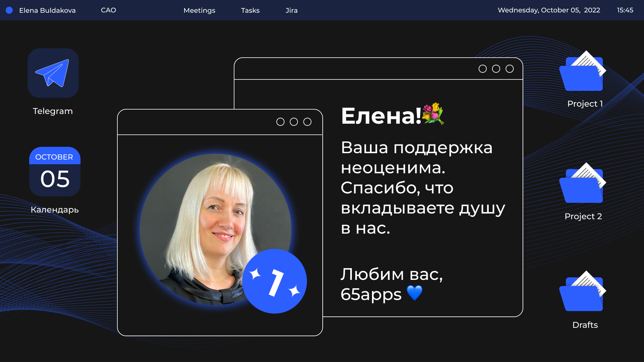Click the Календарь label under calendar
Screen dimensions: 644x362
tap(55, 210)
